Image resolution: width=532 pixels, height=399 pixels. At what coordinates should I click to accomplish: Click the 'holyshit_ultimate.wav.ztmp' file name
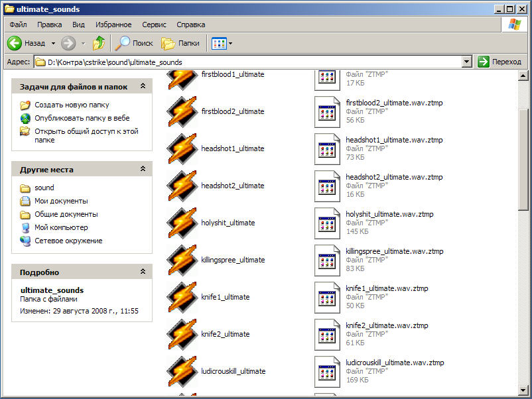pos(389,214)
